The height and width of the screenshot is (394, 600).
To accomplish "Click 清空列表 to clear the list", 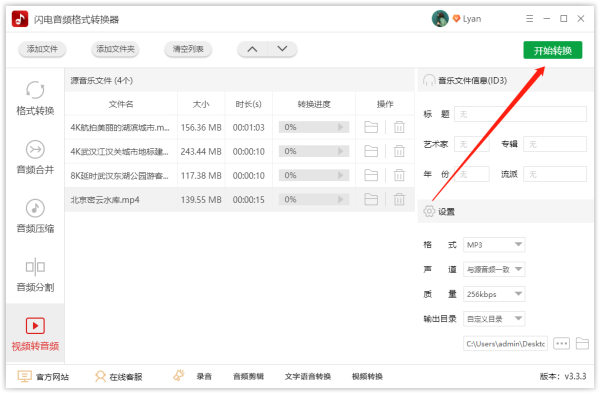I will tap(188, 49).
